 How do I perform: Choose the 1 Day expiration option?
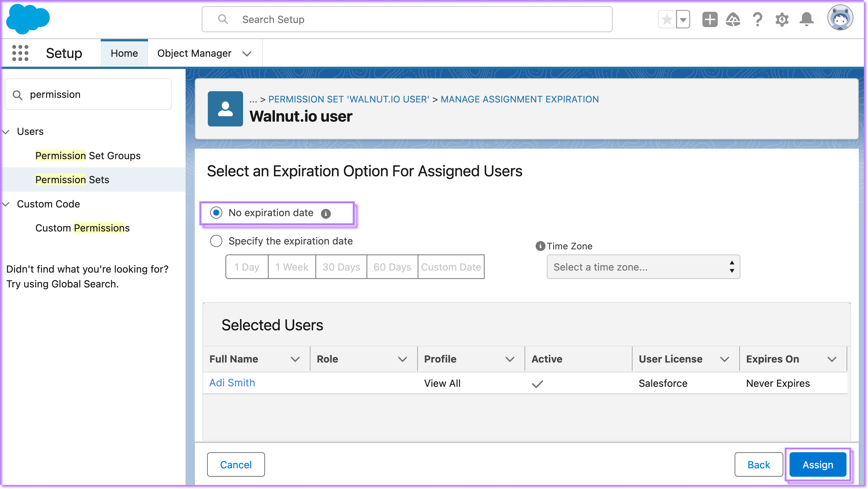pyautogui.click(x=247, y=267)
